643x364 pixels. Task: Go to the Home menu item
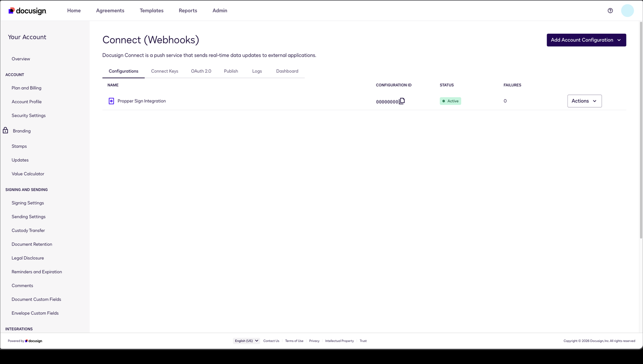pos(74,11)
